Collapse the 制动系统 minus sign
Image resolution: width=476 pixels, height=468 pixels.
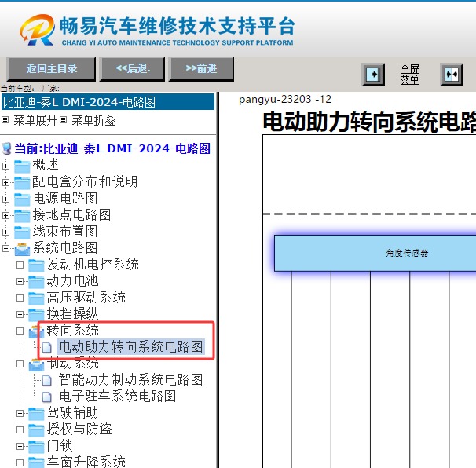20,364
